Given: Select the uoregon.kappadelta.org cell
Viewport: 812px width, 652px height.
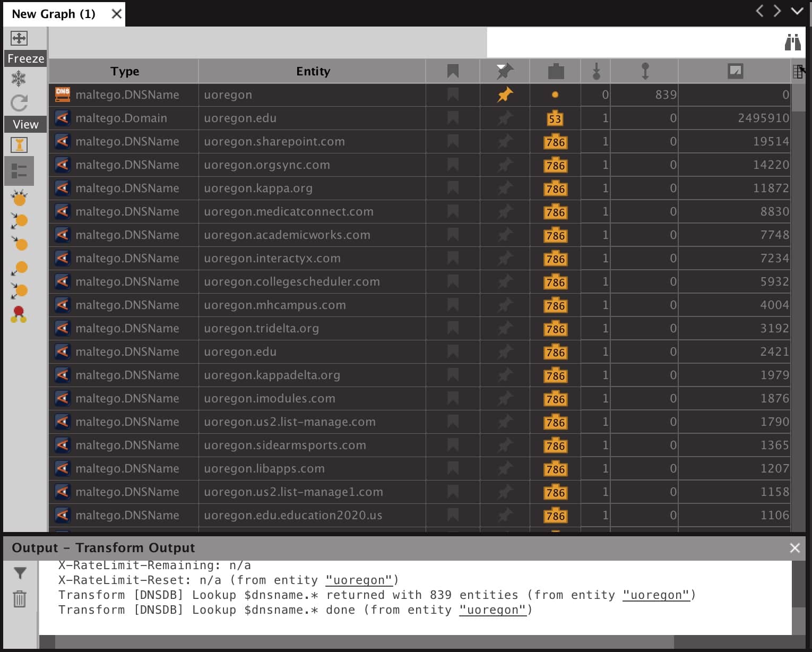Looking at the screenshot, I should (312, 375).
